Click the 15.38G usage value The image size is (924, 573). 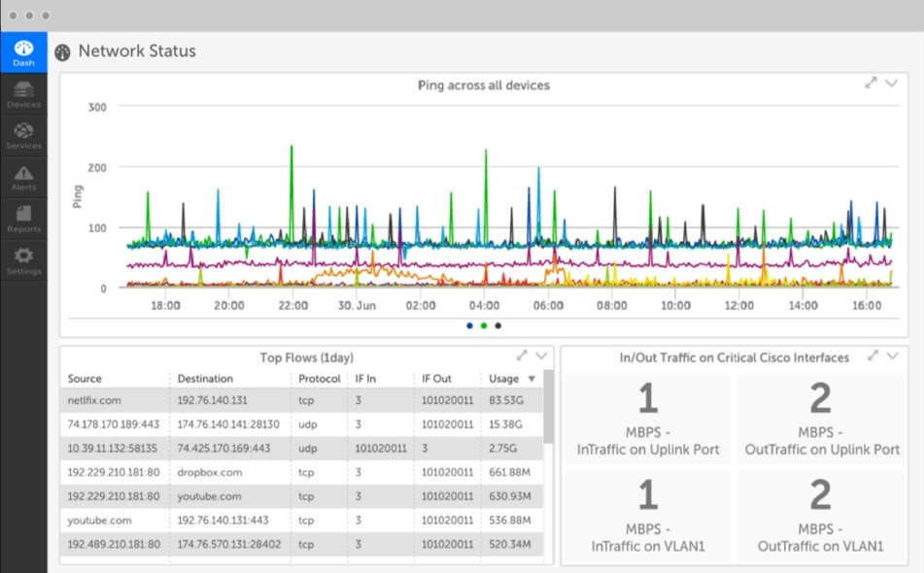point(506,424)
